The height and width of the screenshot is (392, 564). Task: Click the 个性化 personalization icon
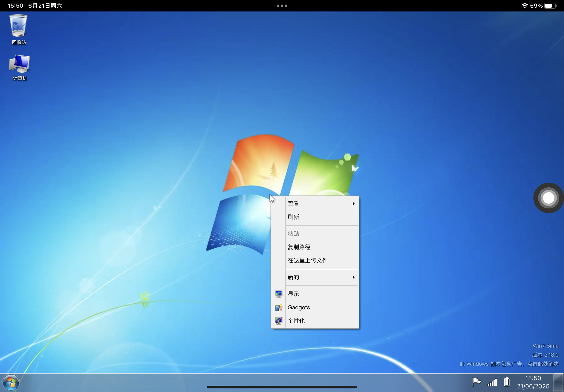point(278,321)
